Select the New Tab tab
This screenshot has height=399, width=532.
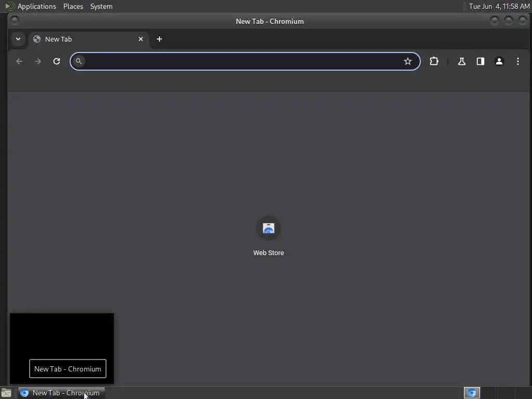88,39
